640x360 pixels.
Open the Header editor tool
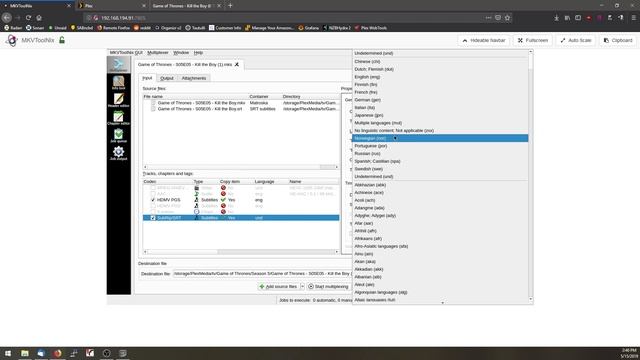118,100
